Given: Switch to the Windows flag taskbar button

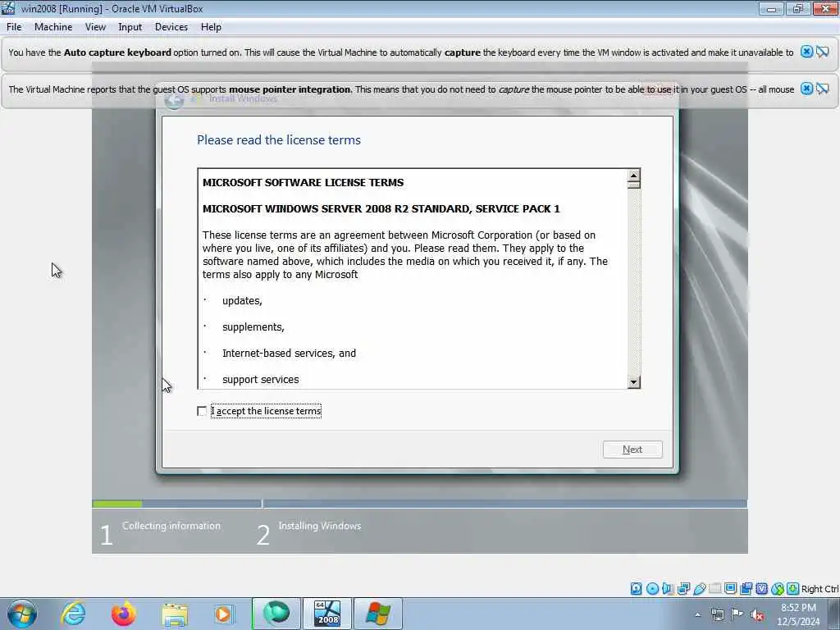Looking at the screenshot, I should pos(377,614).
